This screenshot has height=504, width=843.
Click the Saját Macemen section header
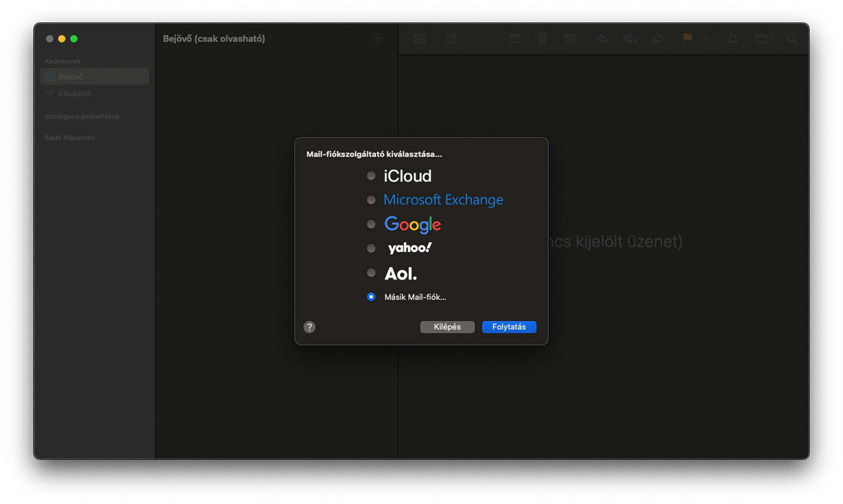(x=70, y=137)
